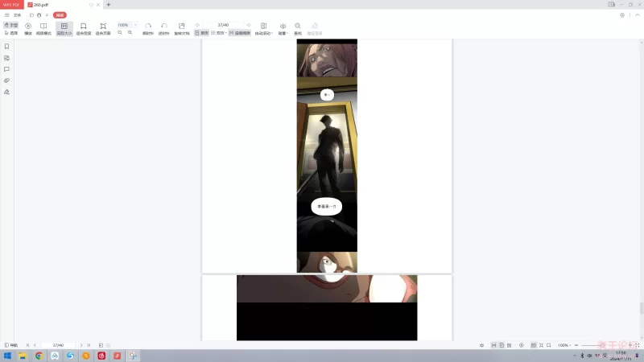Open double page layout dropdown

tap(219, 33)
